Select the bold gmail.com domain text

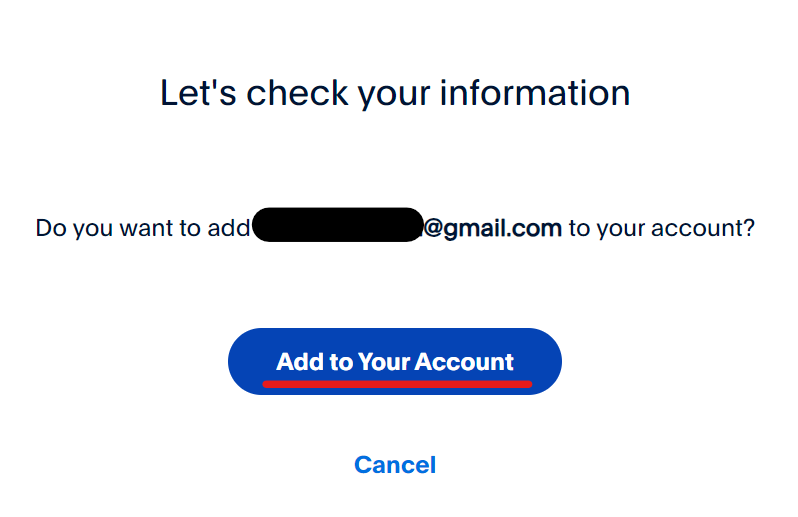[x=503, y=228]
